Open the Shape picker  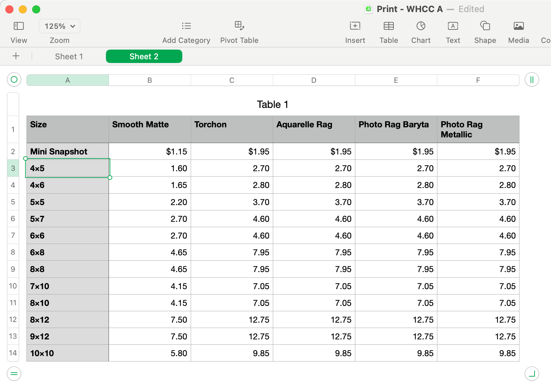tap(485, 26)
